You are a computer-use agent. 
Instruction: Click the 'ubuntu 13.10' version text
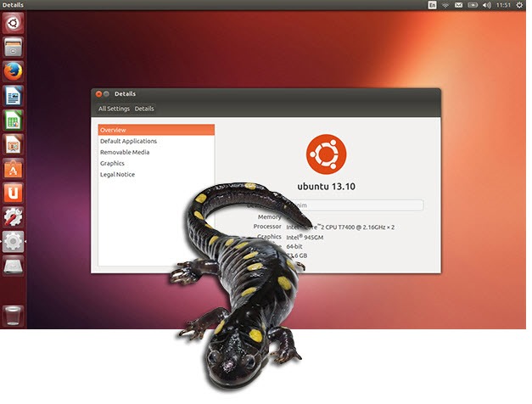coord(326,187)
